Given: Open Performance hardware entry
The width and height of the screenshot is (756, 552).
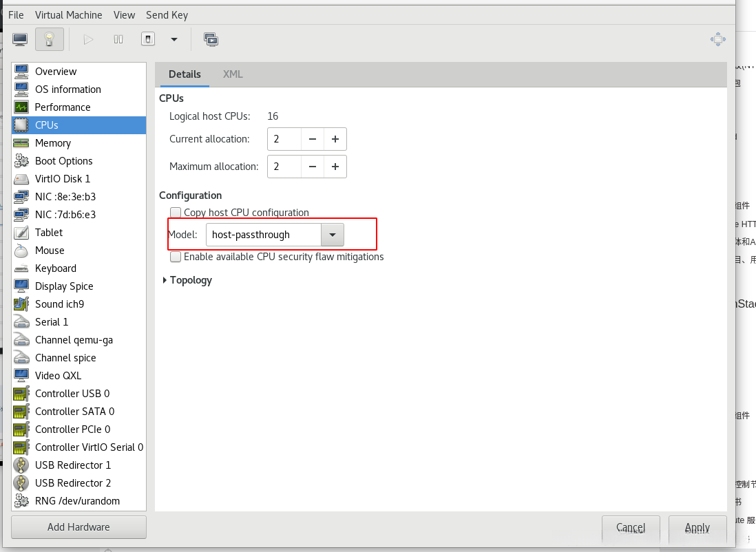Looking at the screenshot, I should click(78, 107).
